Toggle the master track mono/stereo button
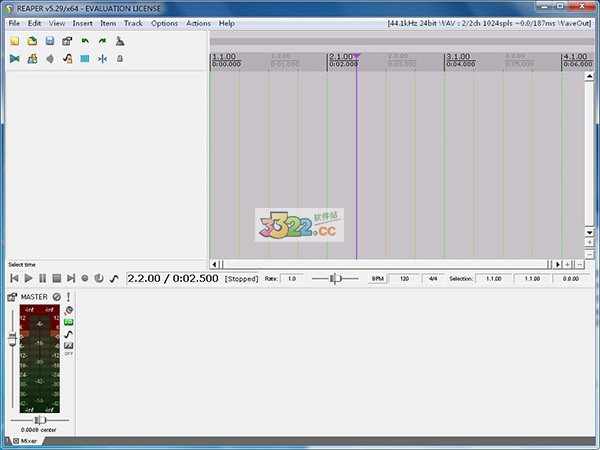 57,297
